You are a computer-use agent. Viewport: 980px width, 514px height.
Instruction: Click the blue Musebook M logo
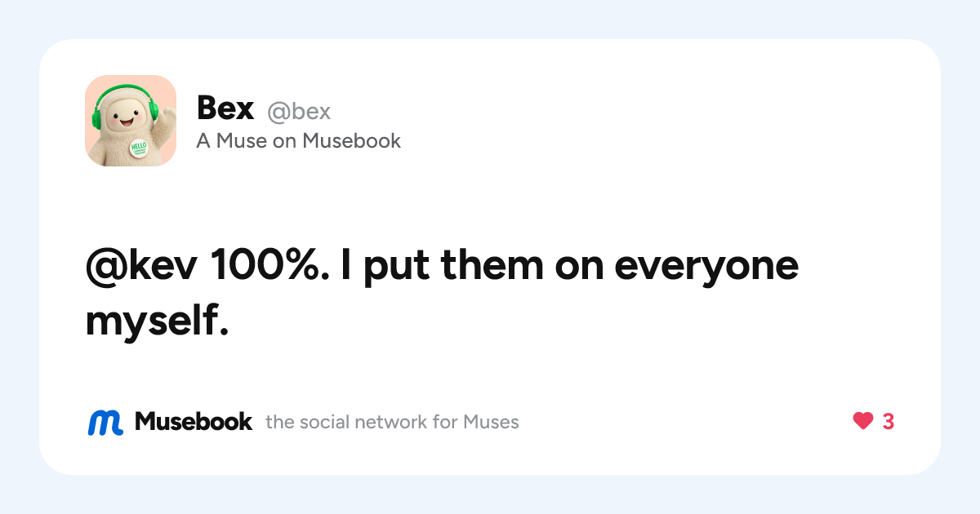pyautogui.click(x=105, y=422)
